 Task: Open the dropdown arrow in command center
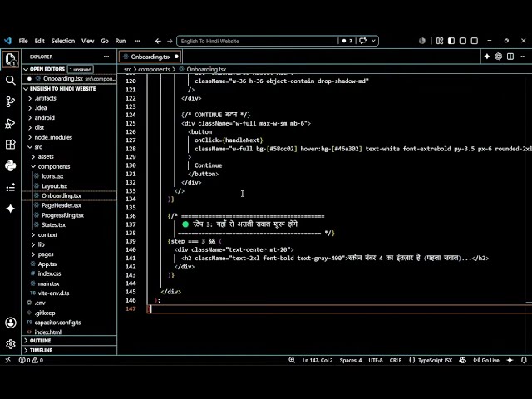373,41
